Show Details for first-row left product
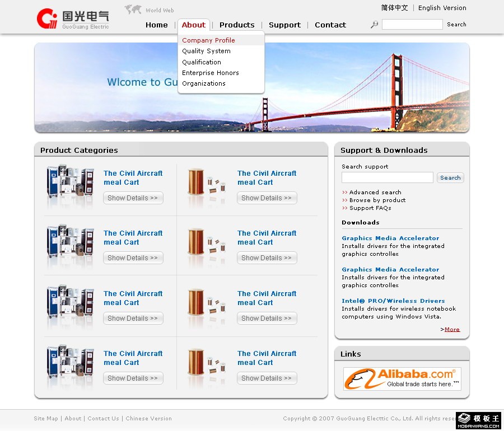 pos(133,198)
